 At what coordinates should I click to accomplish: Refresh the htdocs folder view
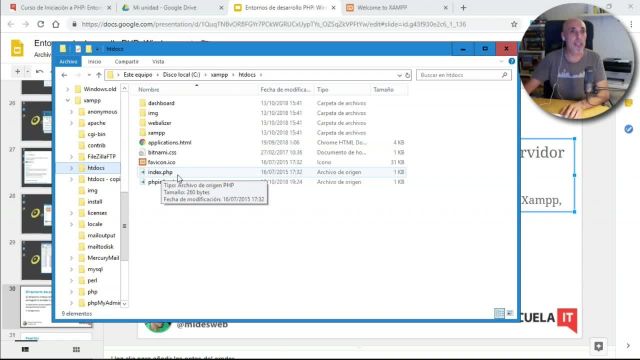(407, 75)
